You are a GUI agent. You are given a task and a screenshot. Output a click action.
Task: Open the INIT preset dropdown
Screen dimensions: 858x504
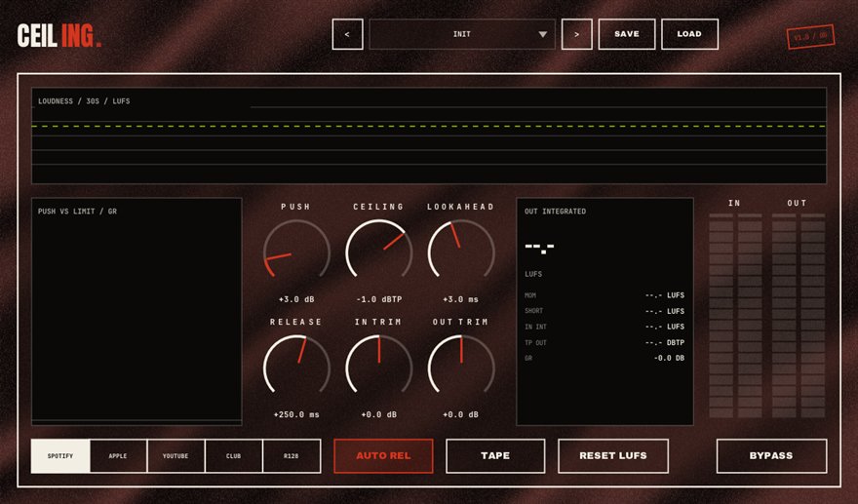pos(462,34)
